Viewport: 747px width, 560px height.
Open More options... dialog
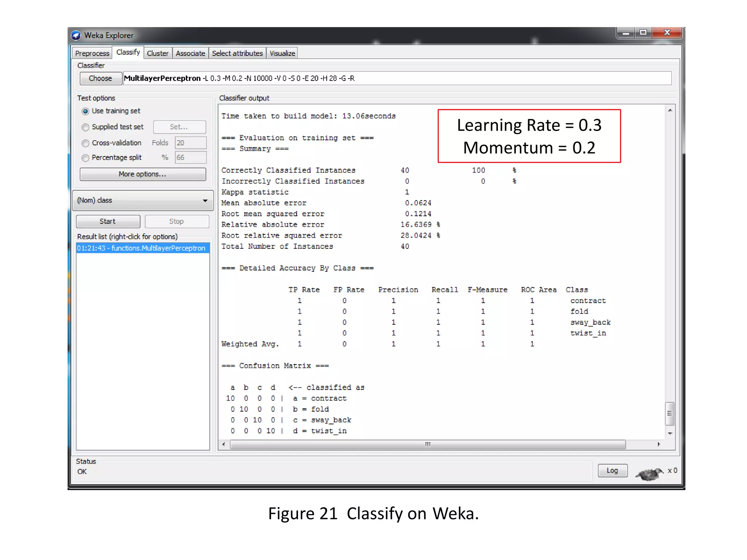coord(143,174)
